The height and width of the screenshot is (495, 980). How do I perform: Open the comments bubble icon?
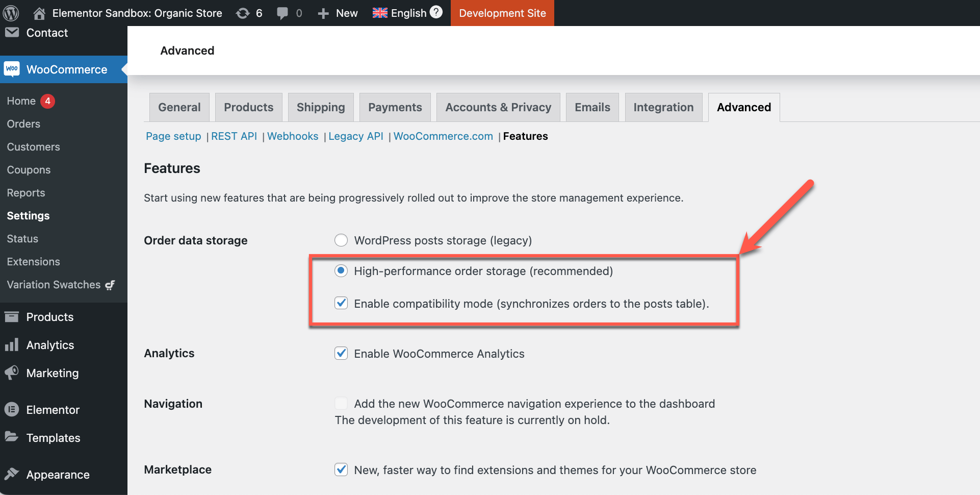282,13
